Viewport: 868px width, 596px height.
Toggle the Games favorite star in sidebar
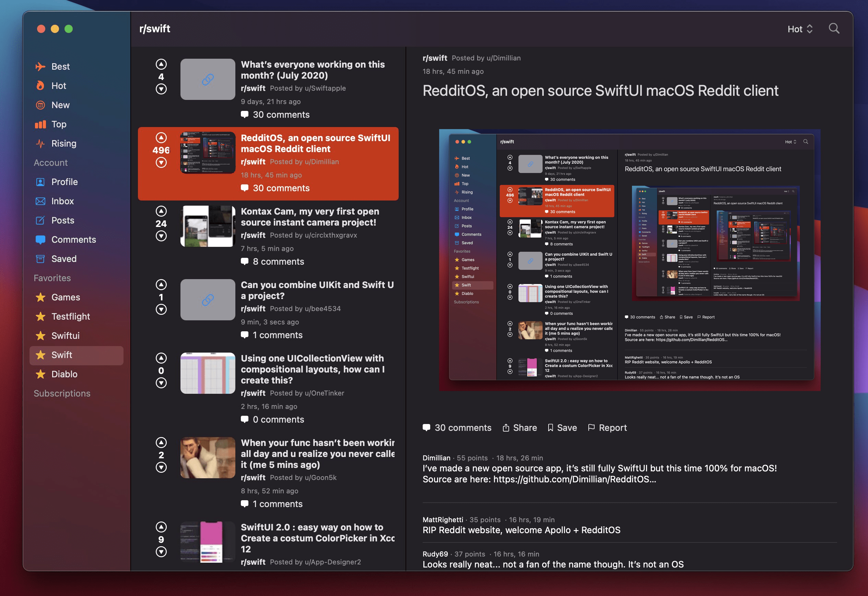(x=41, y=296)
